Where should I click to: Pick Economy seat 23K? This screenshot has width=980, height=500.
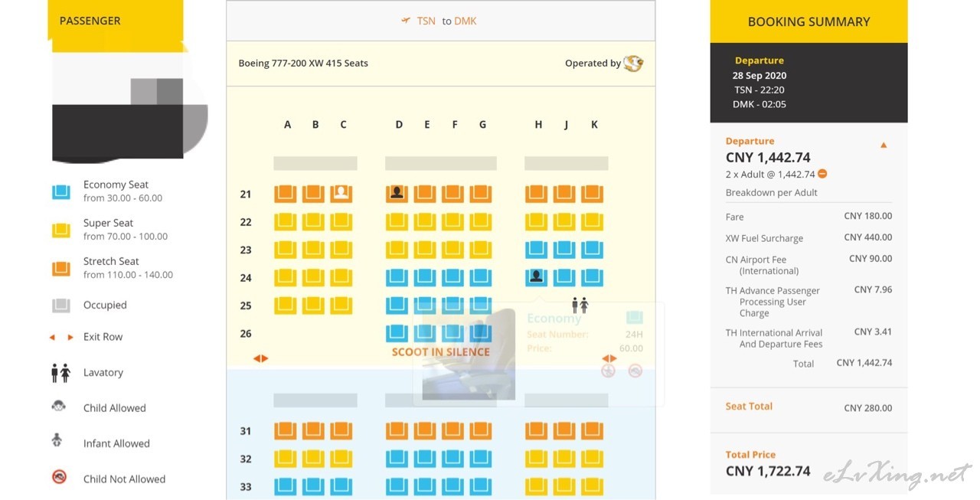coord(592,250)
